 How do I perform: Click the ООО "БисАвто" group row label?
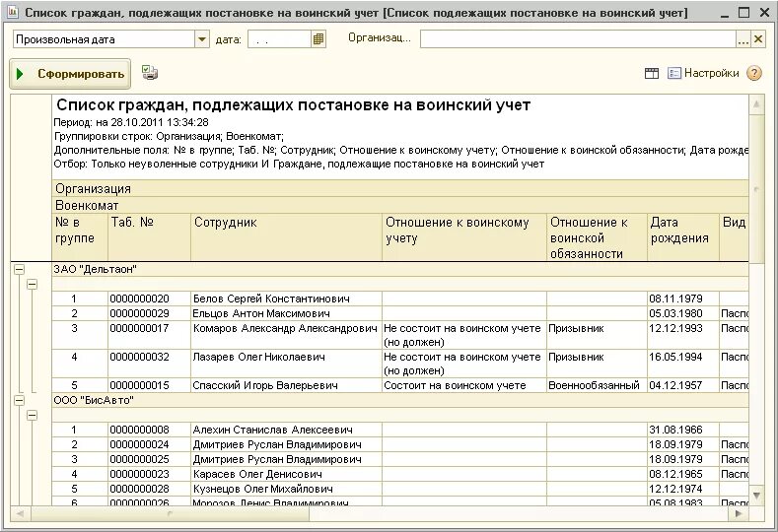point(94,400)
